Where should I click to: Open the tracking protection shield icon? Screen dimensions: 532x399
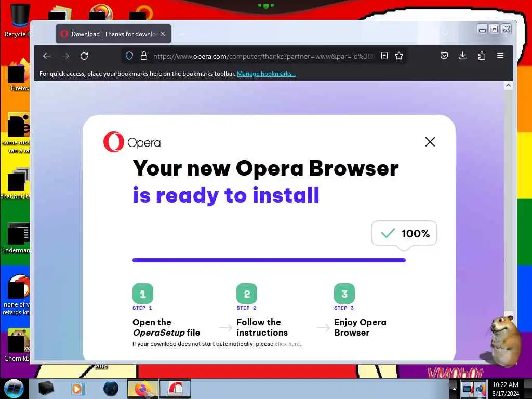point(129,56)
